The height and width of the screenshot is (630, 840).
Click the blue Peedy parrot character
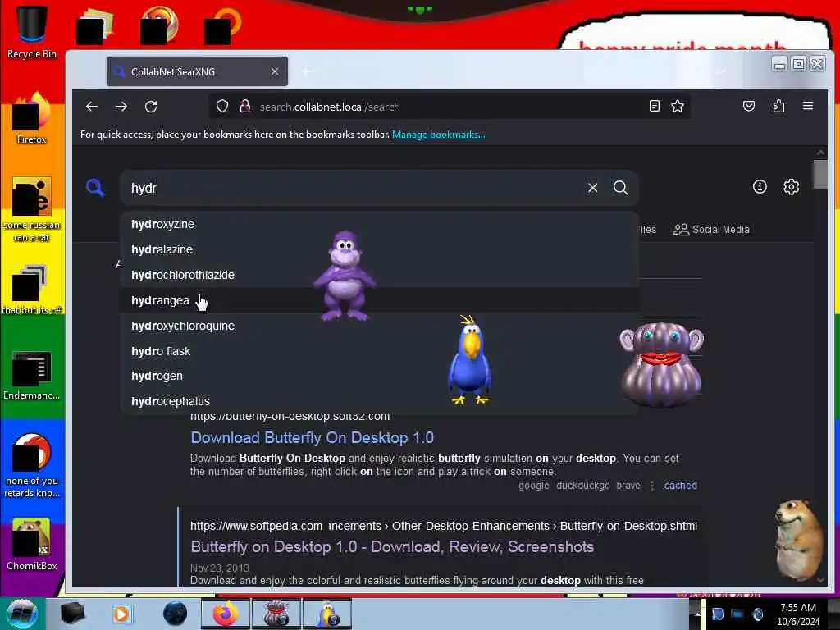pos(469,360)
